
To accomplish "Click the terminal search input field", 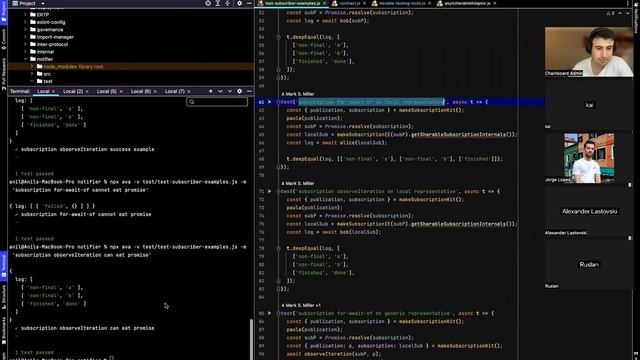I will (x=217, y=102).
